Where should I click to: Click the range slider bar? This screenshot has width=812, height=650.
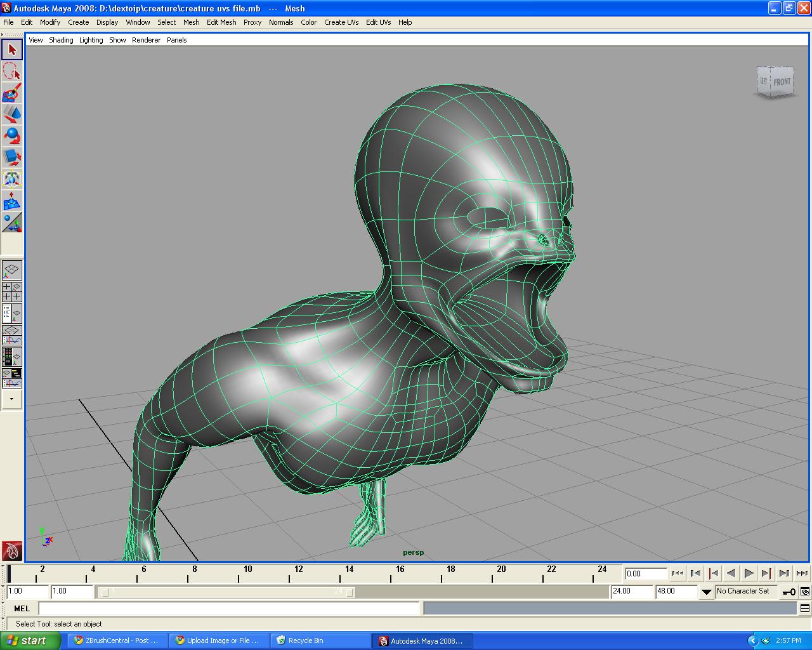[x=227, y=592]
